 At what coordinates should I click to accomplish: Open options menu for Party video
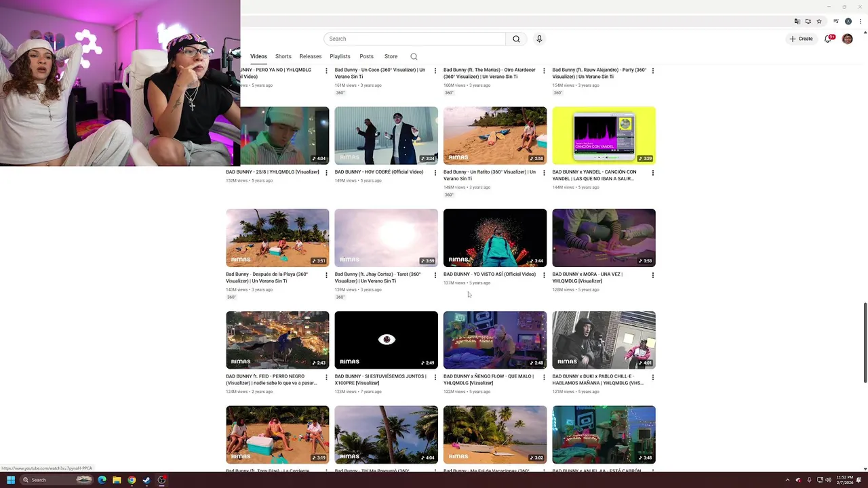pyautogui.click(x=653, y=70)
